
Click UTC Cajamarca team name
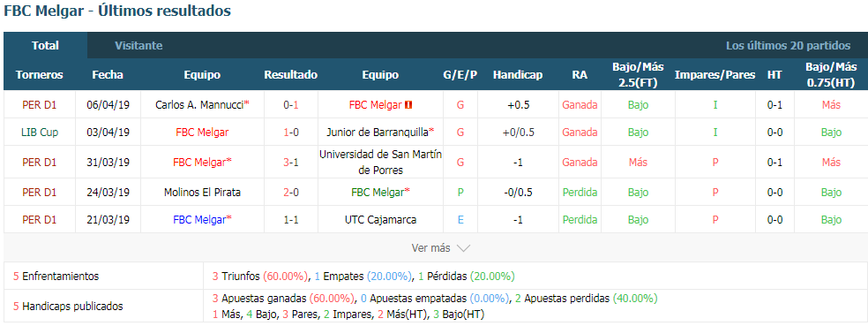pos(380,220)
